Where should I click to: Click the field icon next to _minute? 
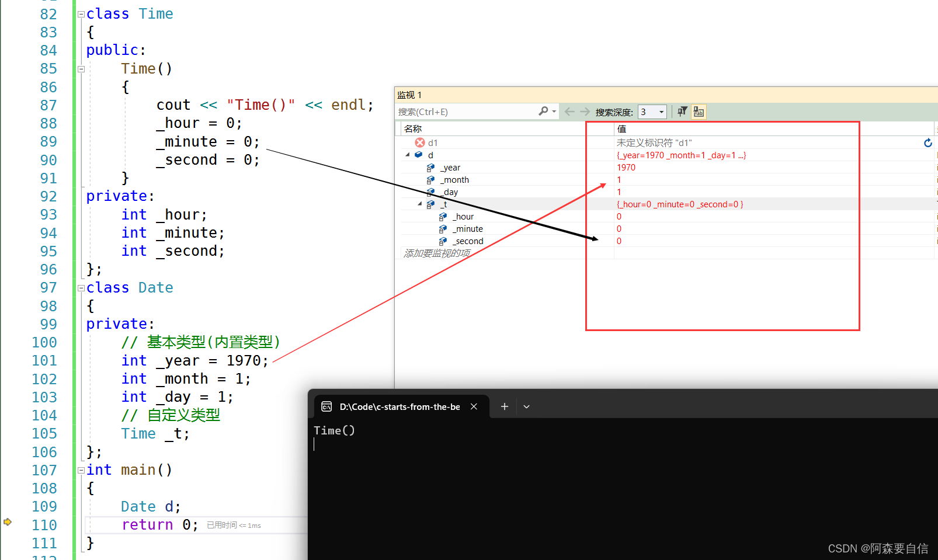click(x=443, y=229)
